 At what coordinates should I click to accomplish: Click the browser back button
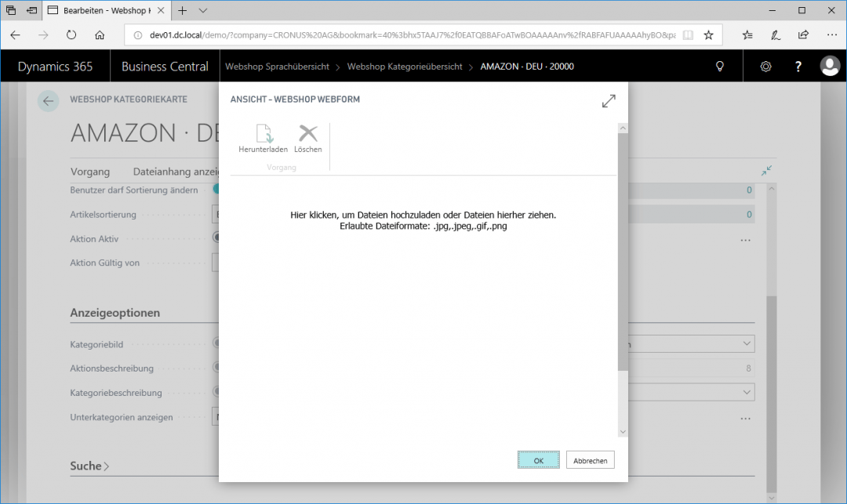point(15,35)
